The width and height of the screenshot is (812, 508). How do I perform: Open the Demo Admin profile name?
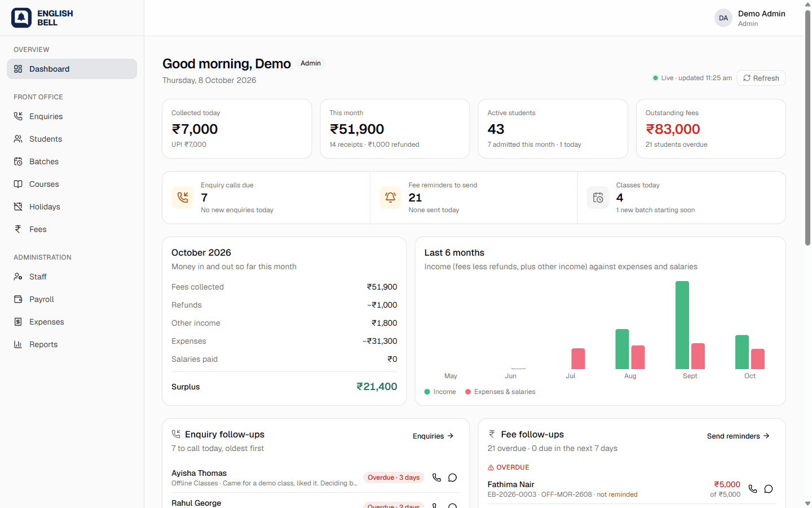click(761, 14)
